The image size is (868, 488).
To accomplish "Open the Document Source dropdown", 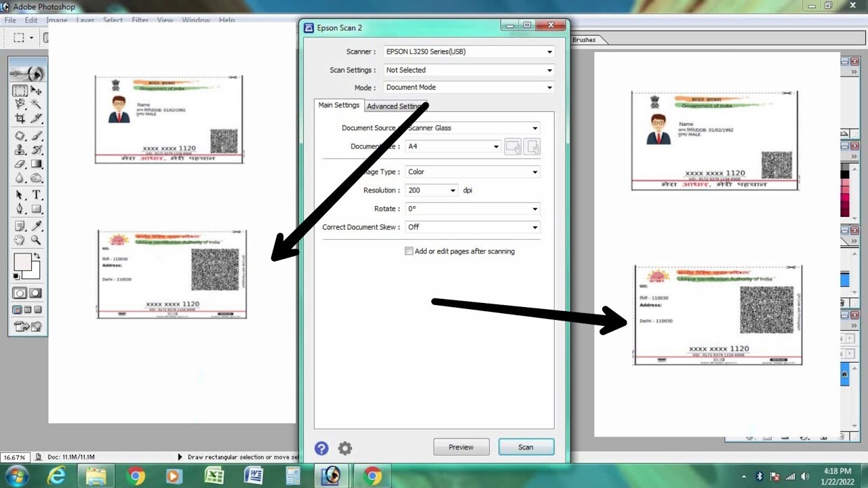I will (473, 128).
